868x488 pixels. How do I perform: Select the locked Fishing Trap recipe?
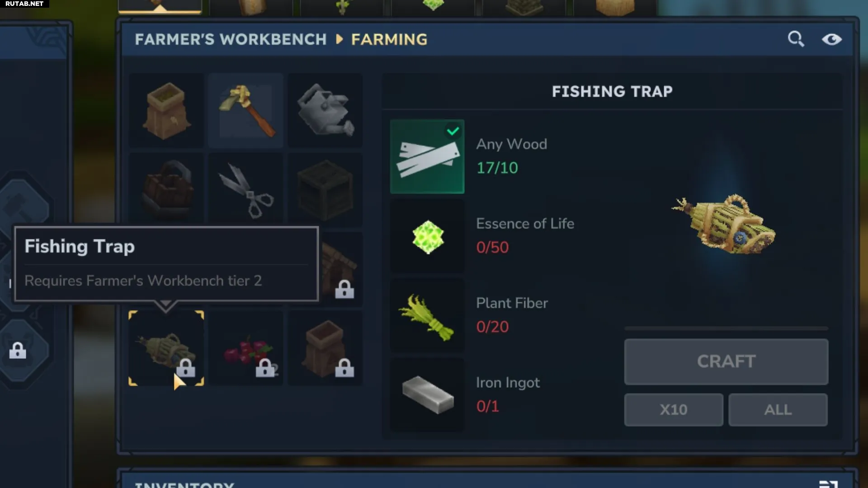tap(166, 348)
